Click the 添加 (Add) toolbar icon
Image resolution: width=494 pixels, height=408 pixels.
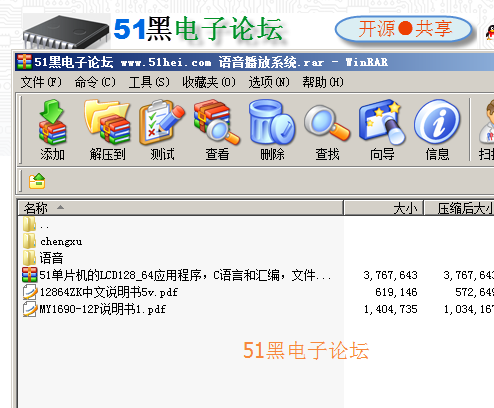point(52,130)
